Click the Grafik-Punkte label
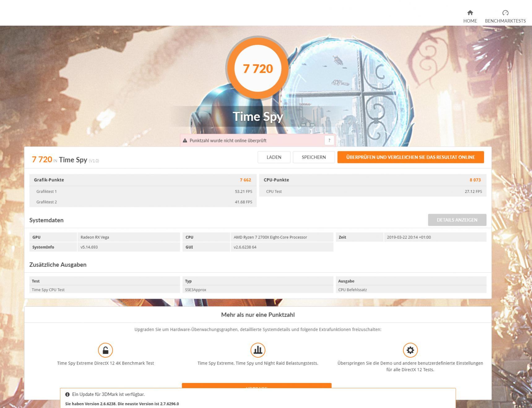532x408 pixels. click(49, 180)
